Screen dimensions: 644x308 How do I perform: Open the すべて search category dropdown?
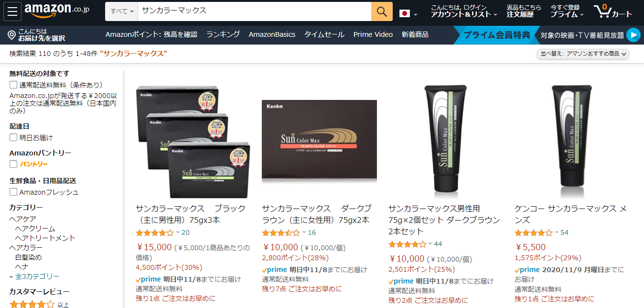click(122, 11)
